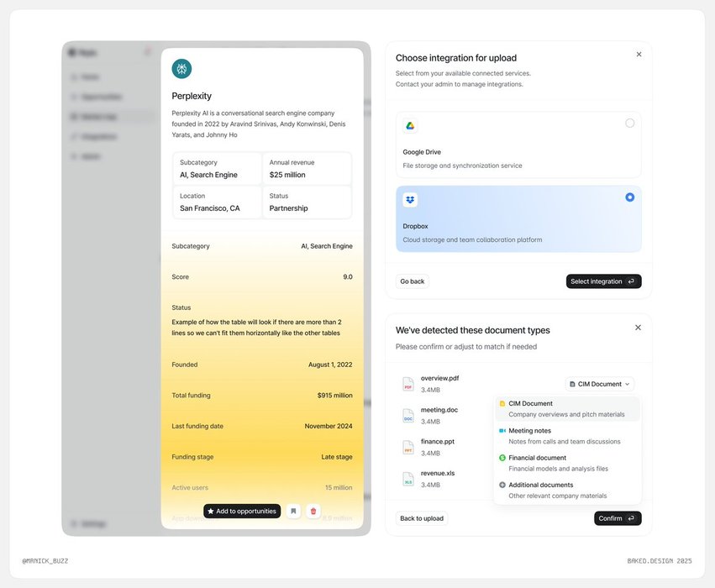Click the Dropbox logo icon

click(x=410, y=200)
